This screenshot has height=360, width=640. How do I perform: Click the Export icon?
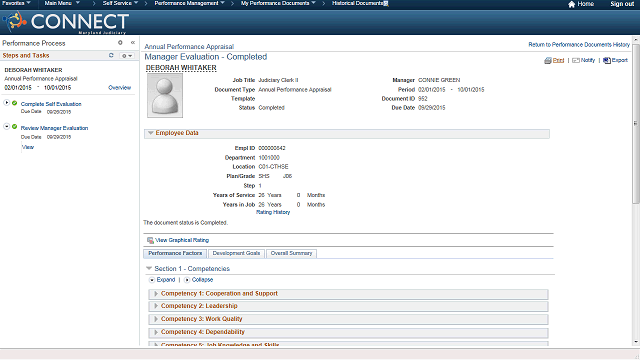pyautogui.click(x=607, y=60)
